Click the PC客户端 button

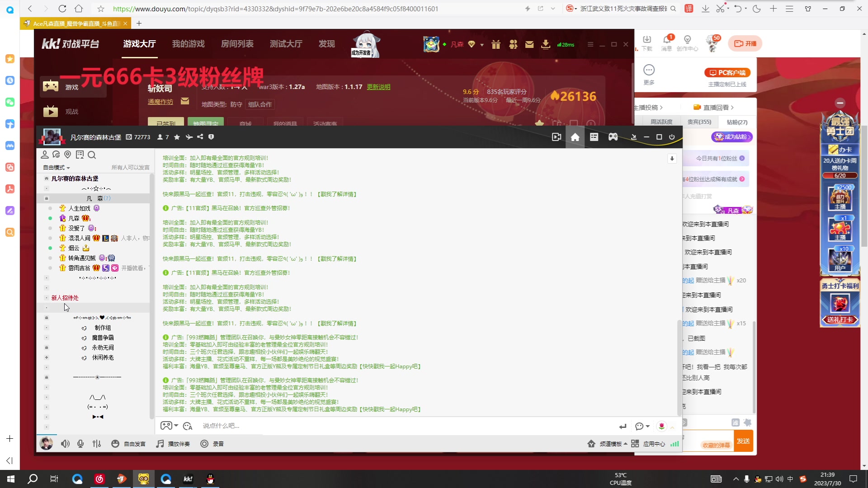pos(727,73)
